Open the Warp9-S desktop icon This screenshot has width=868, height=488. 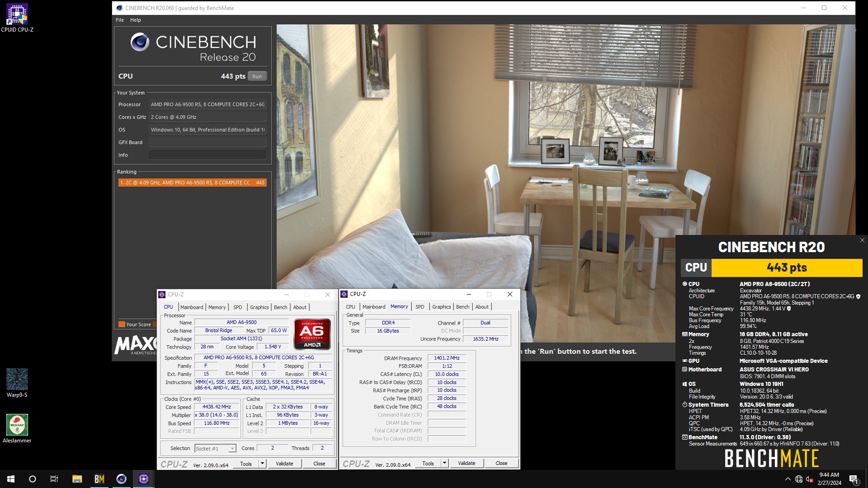(17, 383)
